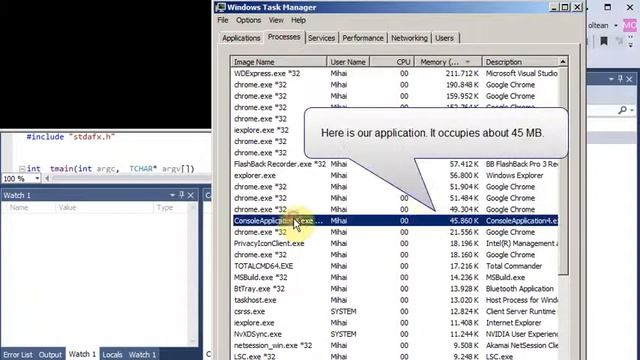Switch to the Services tab
The image size is (640, 360).
coord(321,38)
